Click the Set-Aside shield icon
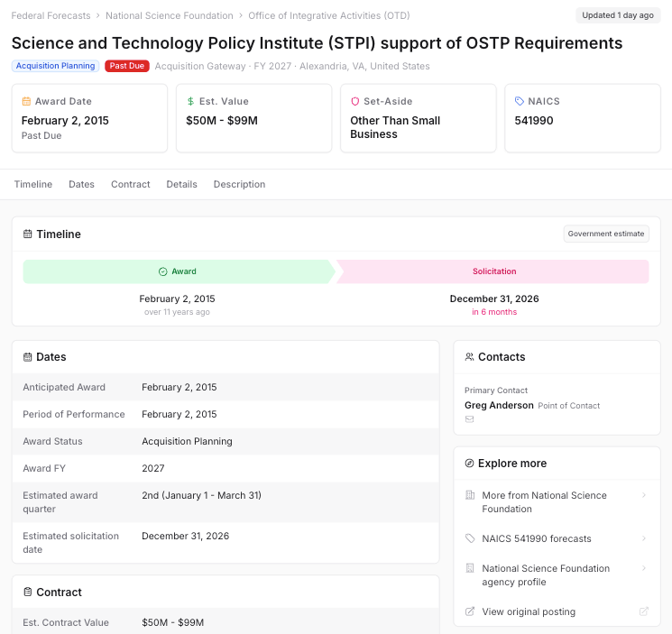This screenshot has height=634, width=672. (354, 101)
